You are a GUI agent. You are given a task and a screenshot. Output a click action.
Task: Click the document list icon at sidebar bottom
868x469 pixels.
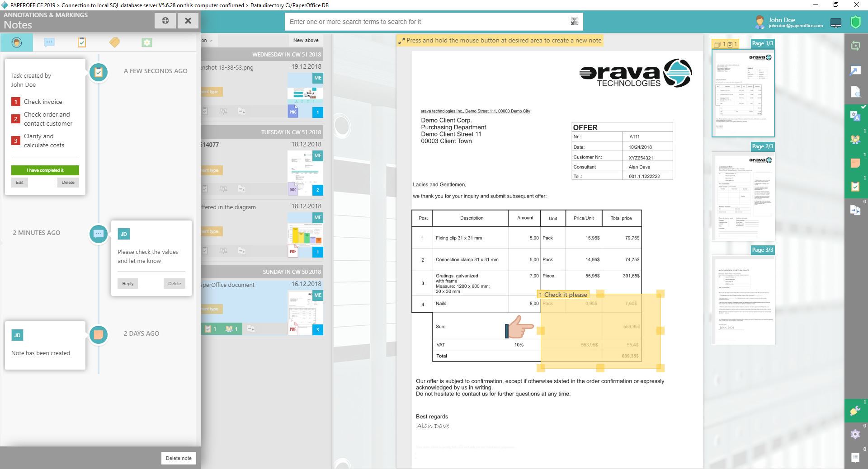point(855,458)
